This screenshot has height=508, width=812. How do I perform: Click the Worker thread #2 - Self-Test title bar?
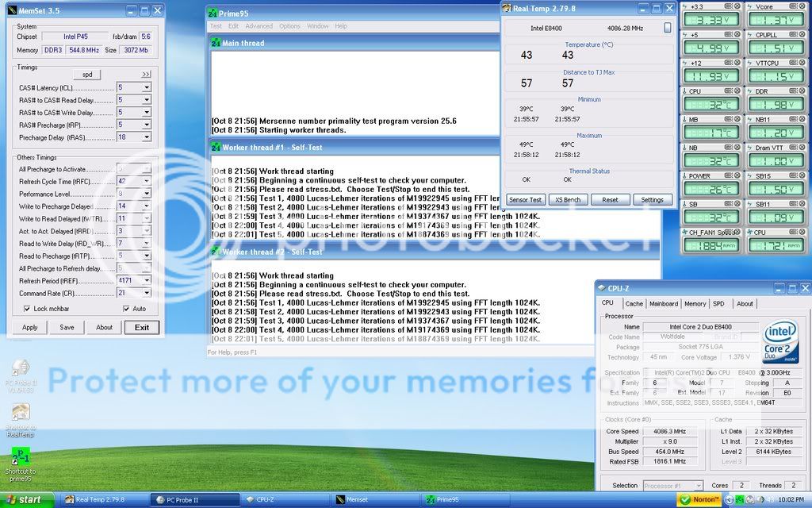pyautogui.click(x=434, y=252)
